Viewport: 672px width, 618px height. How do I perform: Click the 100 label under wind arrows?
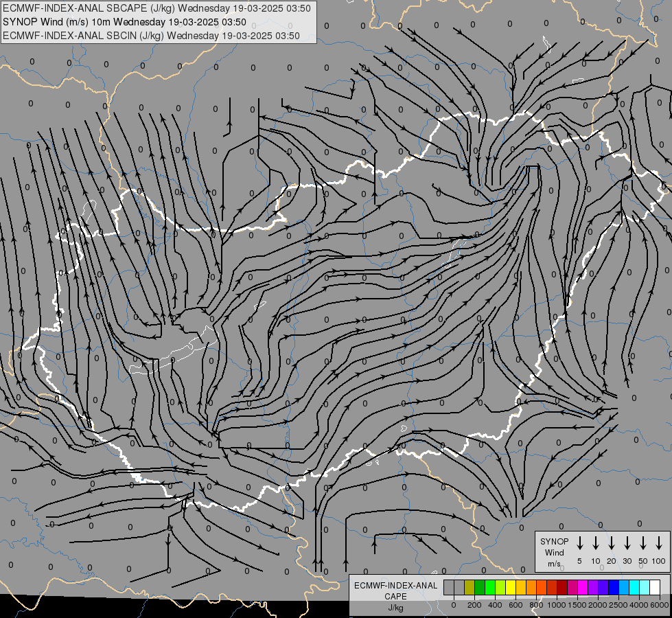pyautogui.click(x=659, y=561)
